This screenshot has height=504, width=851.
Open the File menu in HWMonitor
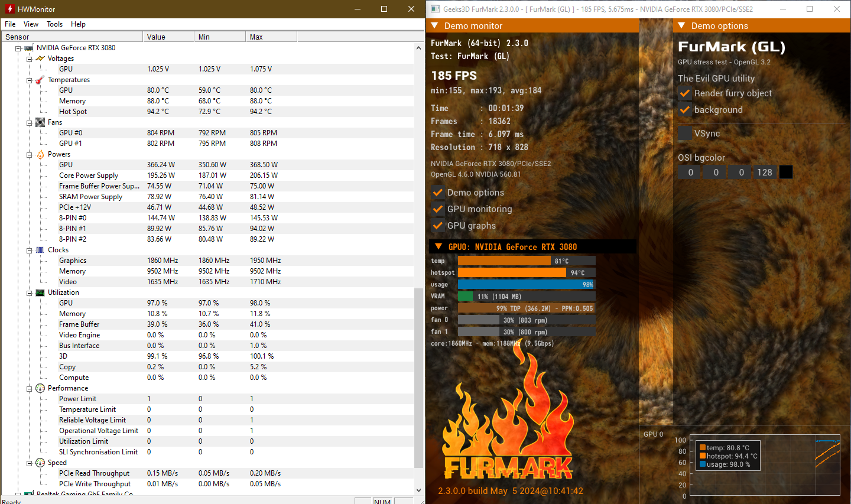(x=10, y=24)
